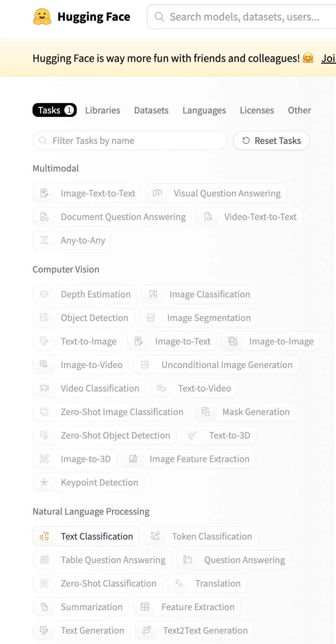Screen dimensions: 336x644
Task: Pick the Keypoint Detection star icon
Action: [x=44, y=483]
